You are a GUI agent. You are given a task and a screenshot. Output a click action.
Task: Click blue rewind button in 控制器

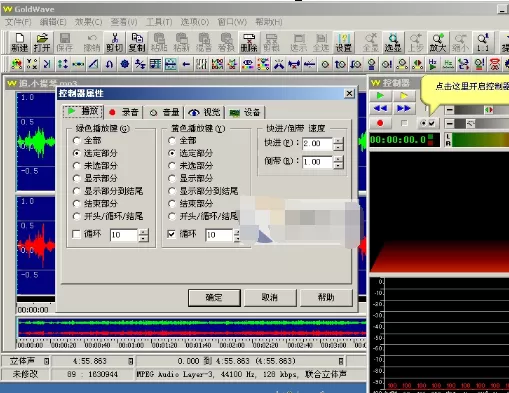tap(380, 108)
